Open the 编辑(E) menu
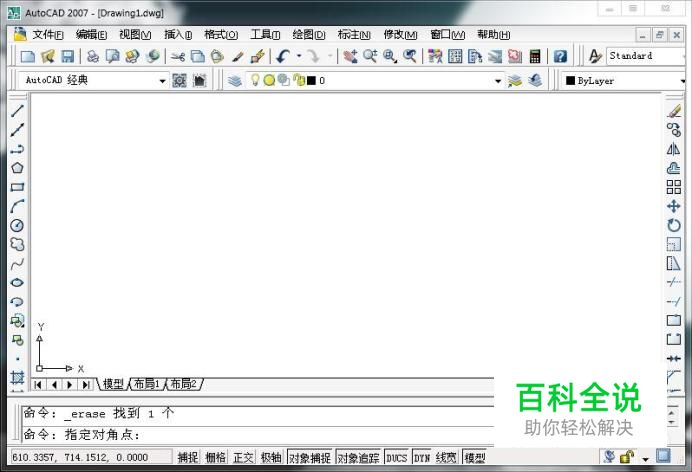 point(91,34)
